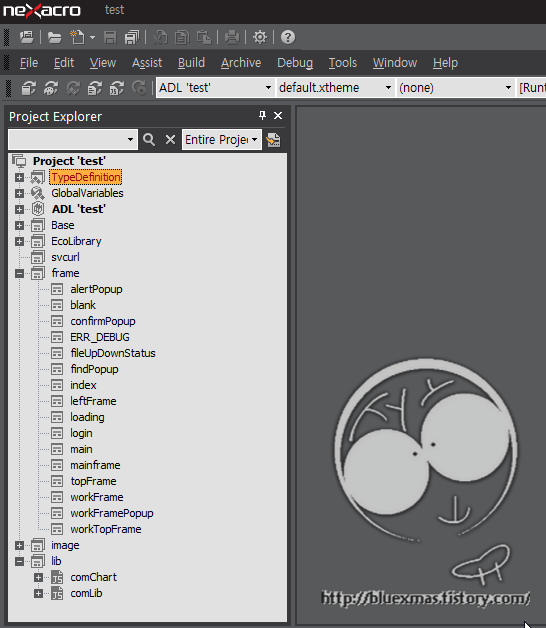Select the mainframe form
The width and height of the screenshot is (546, 628).
point(95,465)
